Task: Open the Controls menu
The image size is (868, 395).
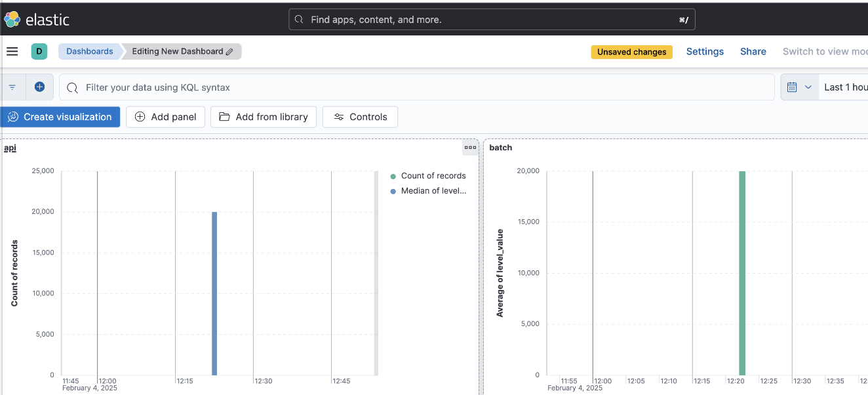Action: coord(360,117)
